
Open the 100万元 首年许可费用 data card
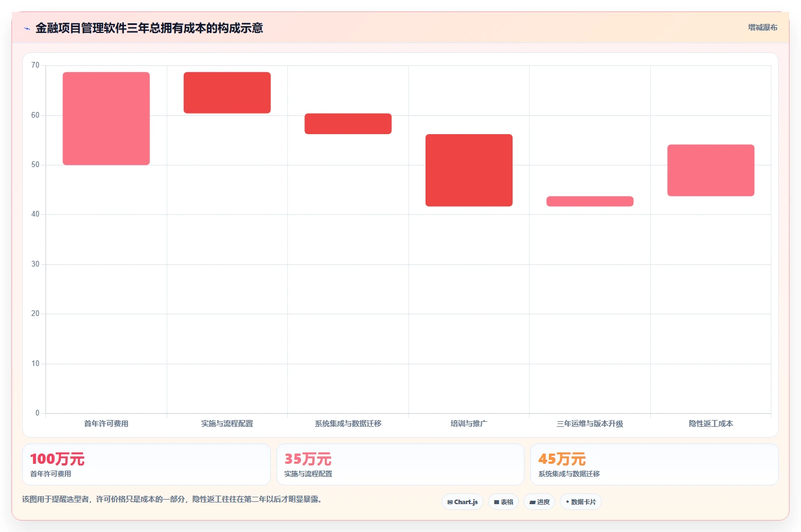(146, 464)
